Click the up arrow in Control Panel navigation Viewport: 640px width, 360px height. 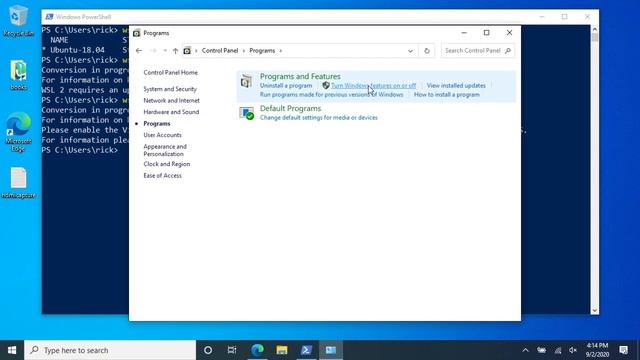[176, 51]
